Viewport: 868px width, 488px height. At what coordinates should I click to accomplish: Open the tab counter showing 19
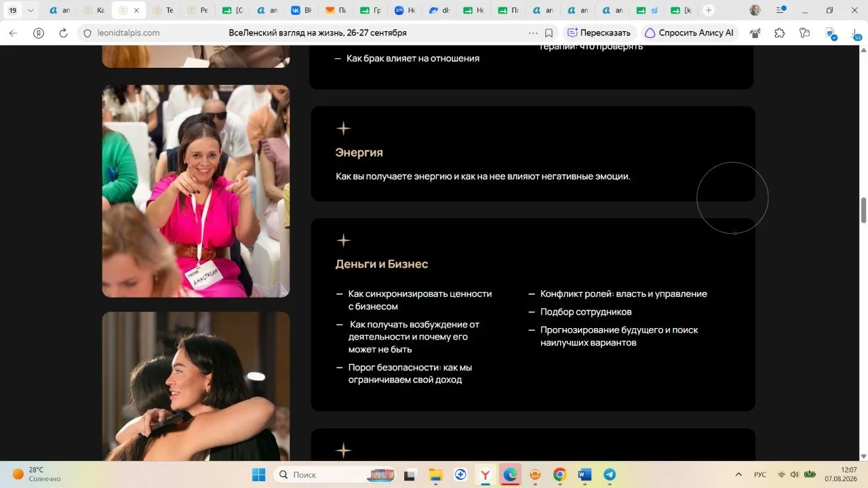pos(13,10)
